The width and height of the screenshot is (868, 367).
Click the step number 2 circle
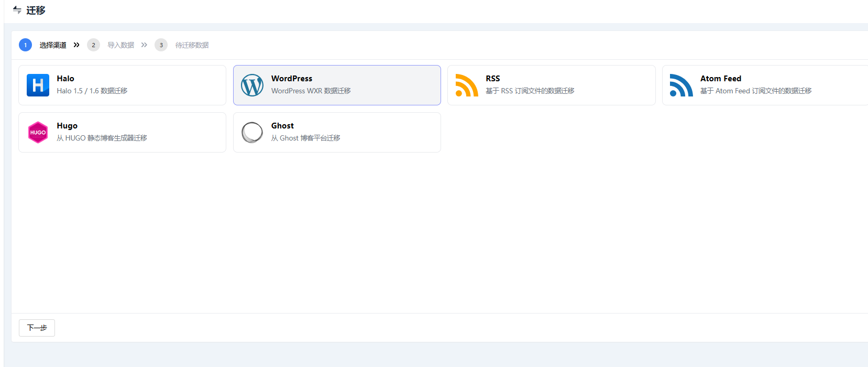click(x=93, y=45)
